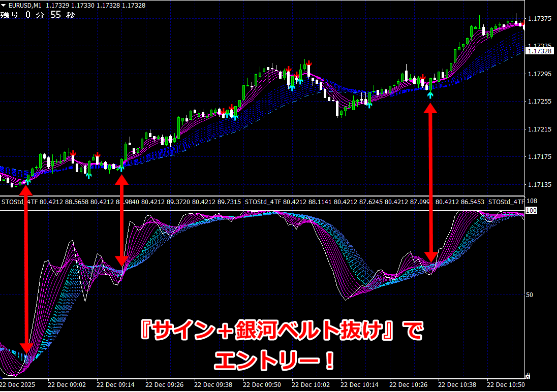Click the 1.17375 price axis label
The image size is (557, 392).
(540, 19)
